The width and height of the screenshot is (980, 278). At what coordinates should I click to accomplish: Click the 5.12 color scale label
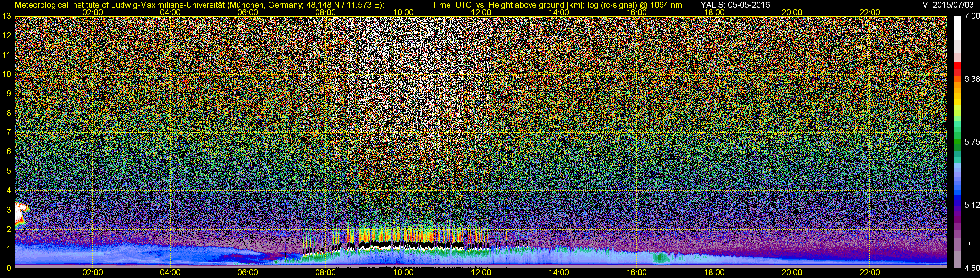(x=972, y=205)
